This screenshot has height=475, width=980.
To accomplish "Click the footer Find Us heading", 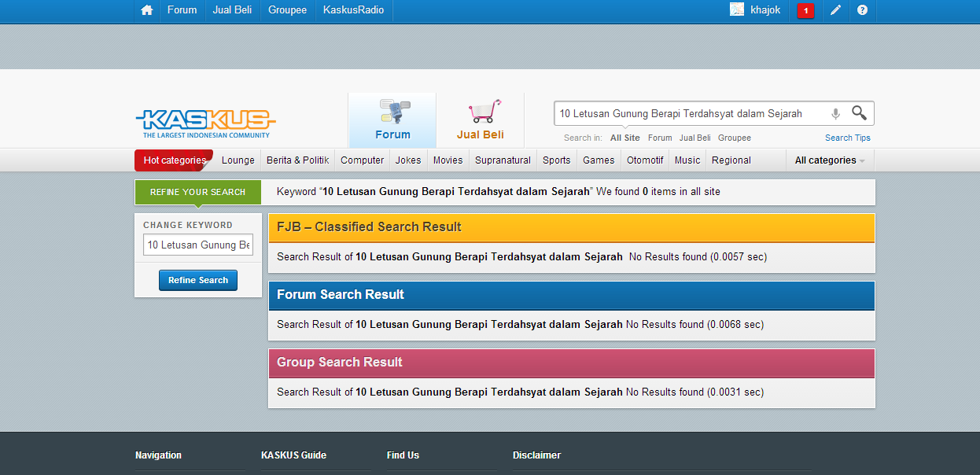I will pyautogui.click(x=403, y=455).
